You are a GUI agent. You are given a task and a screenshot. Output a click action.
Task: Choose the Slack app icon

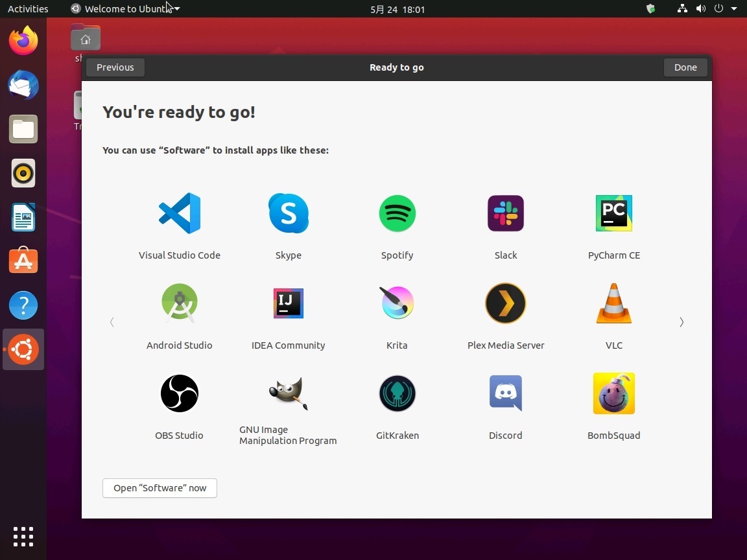pos(506,213)
